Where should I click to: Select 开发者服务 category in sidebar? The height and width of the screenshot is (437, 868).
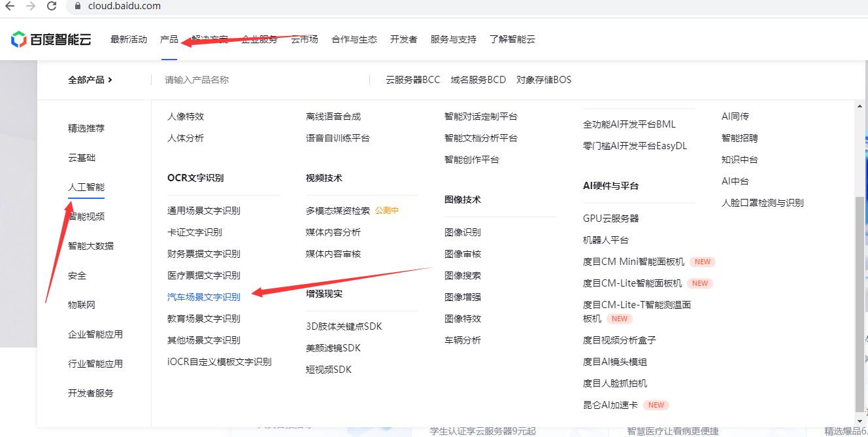click(x=91, y=393)
